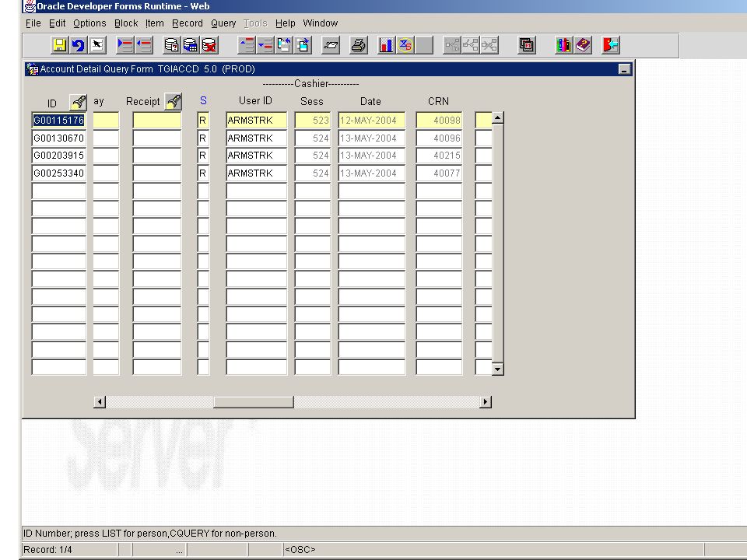Click the Previous Block toolbar icon
This screenshot has width=747, height=560.
point(284,45)
